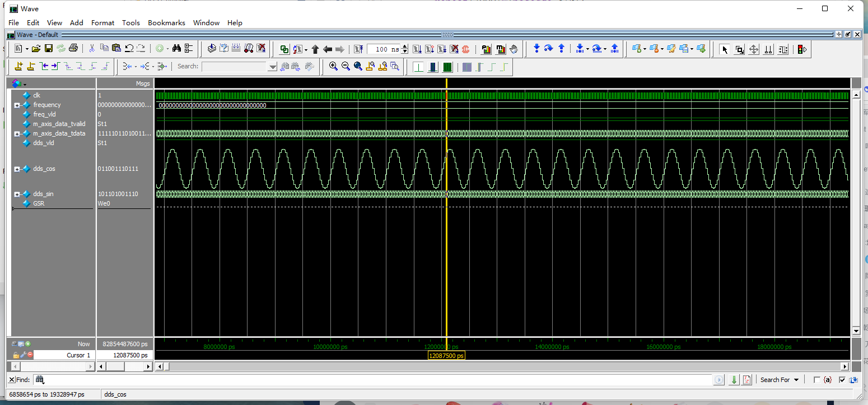This screenshot has width=868, height=405.
Task: Open the Bookmarks menu
Action: point(166,22)
